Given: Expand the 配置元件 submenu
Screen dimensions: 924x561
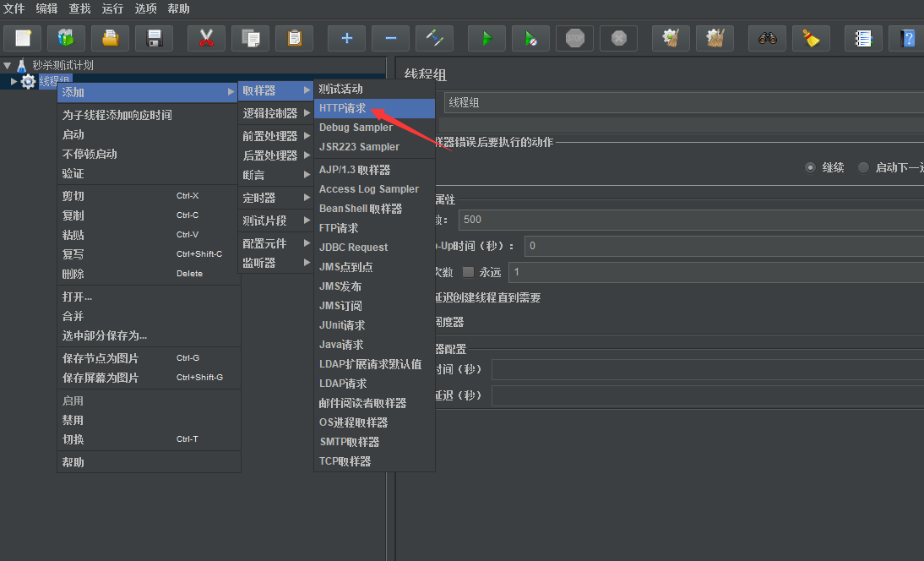Looking at the screenshot, I should pyautogui.click(x=276, y=243).
